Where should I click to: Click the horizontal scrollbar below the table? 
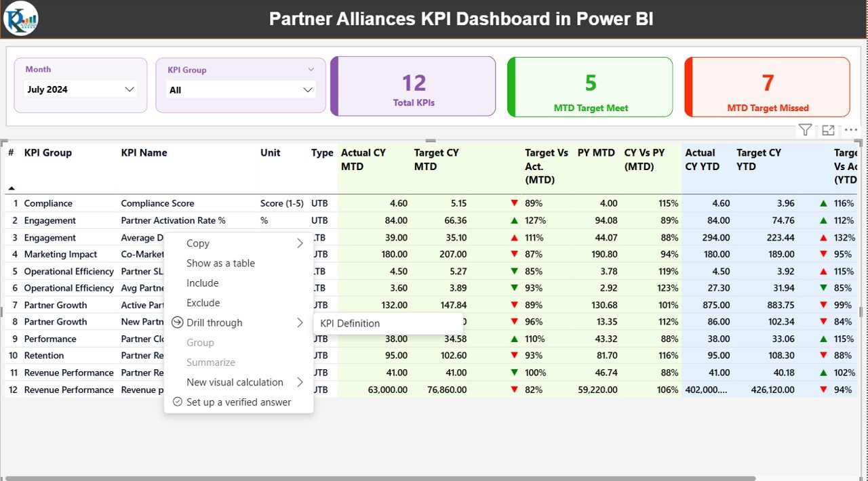click(x=380, y=478)
